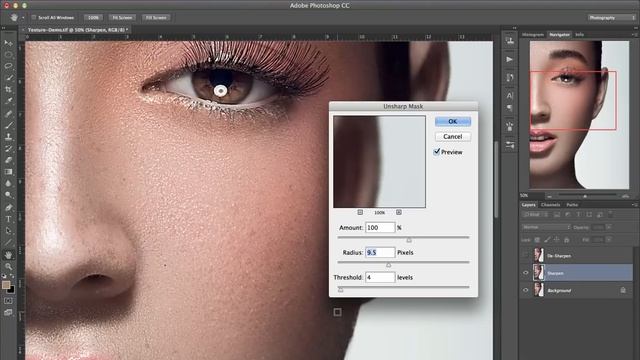Viewport: 640px width, 360px height.
Task: Click the Fill Screen button
Action: (x=156, y=18)
